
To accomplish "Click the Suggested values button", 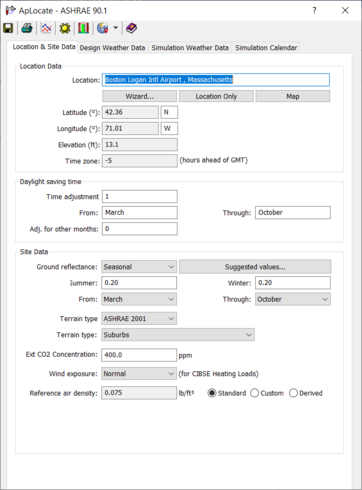I will [x=255, y=267].
